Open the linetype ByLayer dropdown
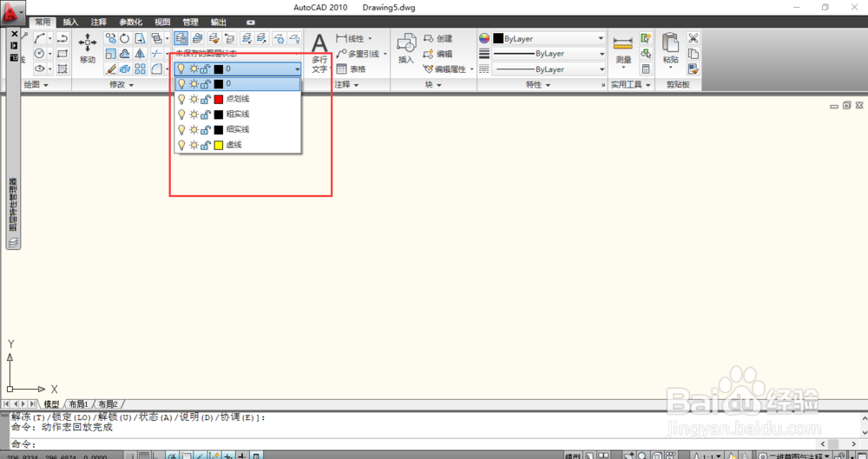868x459 pixels. [549, 69]
